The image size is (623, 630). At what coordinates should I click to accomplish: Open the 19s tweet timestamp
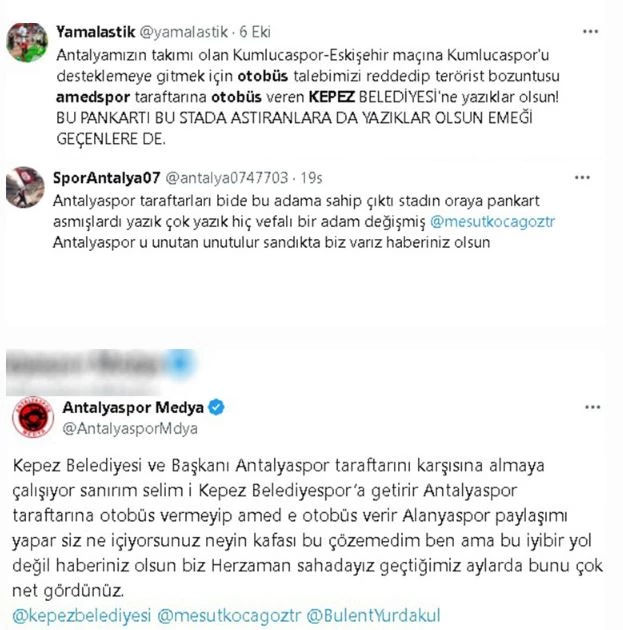pyautogui.click(x=311, y=178)
